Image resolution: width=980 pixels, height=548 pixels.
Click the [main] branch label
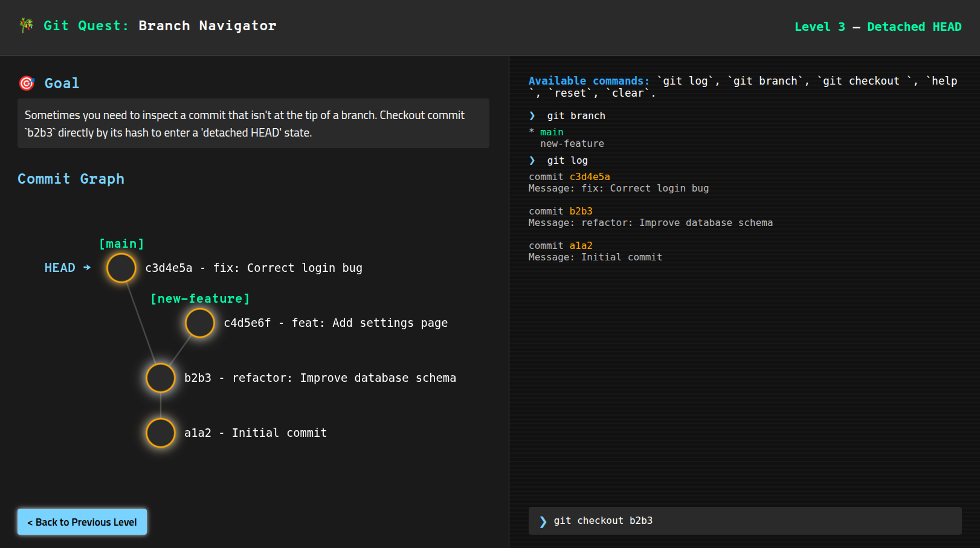point(121,244)
